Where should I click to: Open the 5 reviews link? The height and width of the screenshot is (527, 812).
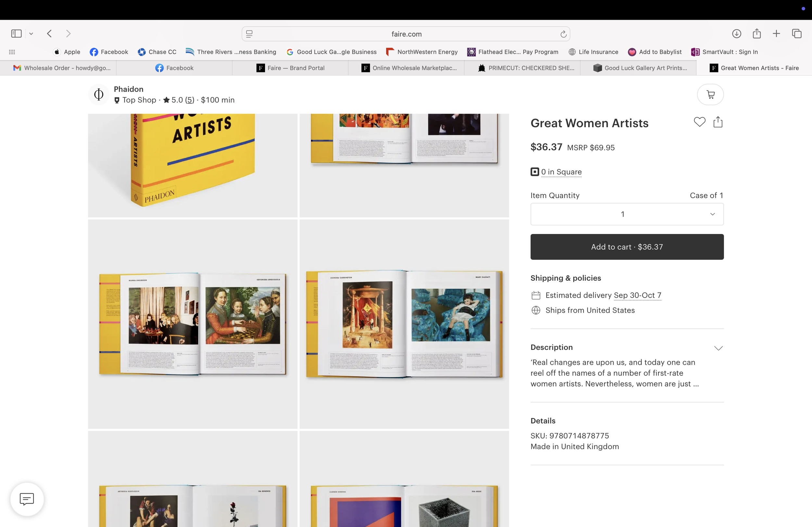(190, 100)
